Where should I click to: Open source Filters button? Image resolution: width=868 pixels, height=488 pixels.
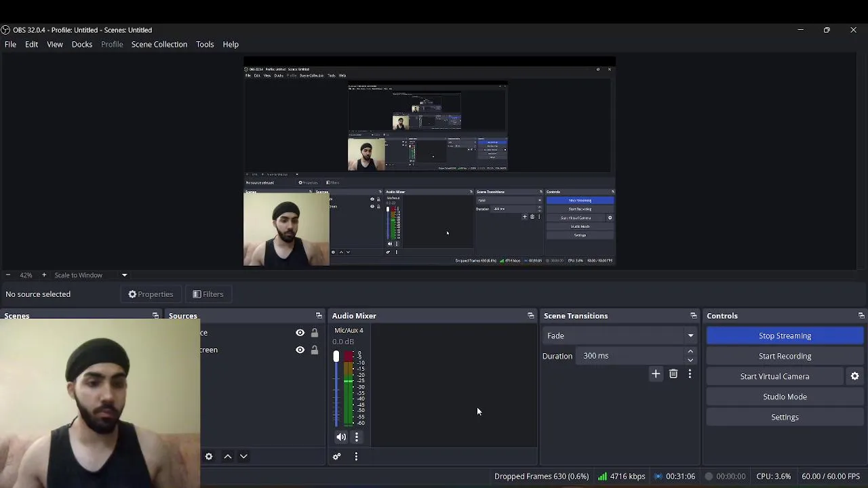pyautogui.click(x=208, y=294)
